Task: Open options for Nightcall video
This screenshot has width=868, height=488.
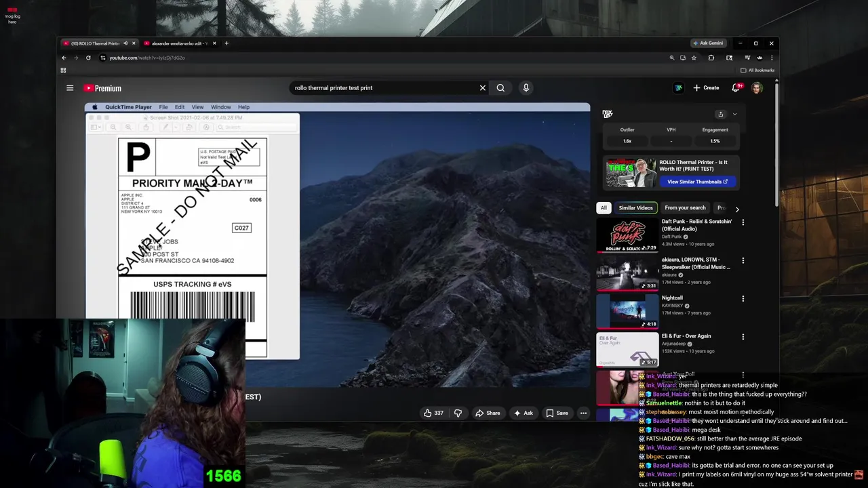Action: click(743, 298)
